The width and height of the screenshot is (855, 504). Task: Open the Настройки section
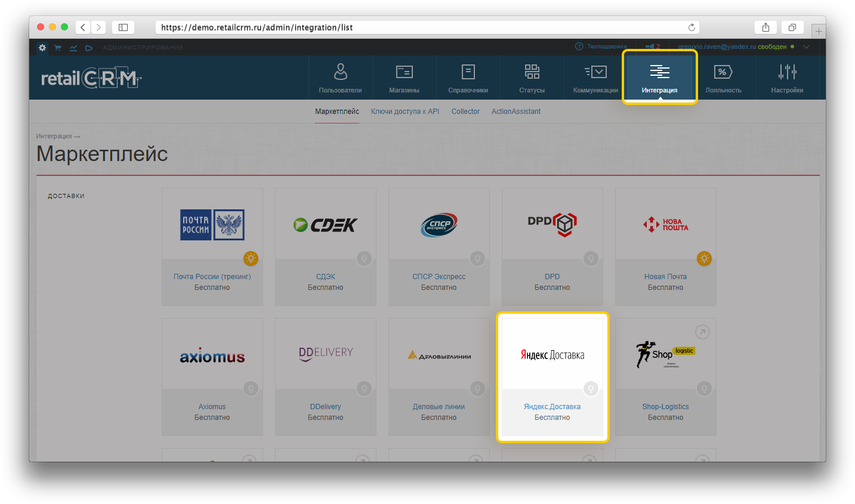click(x=787, y=78)
